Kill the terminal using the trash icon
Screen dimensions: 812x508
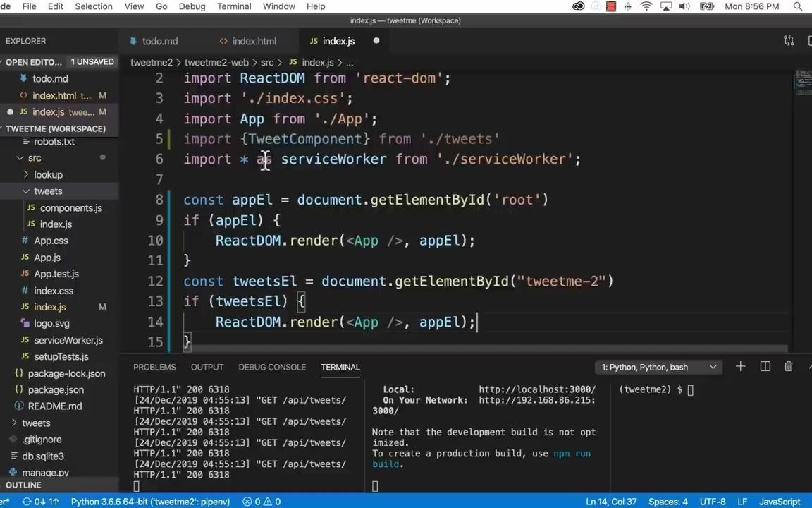pos(789,367)
